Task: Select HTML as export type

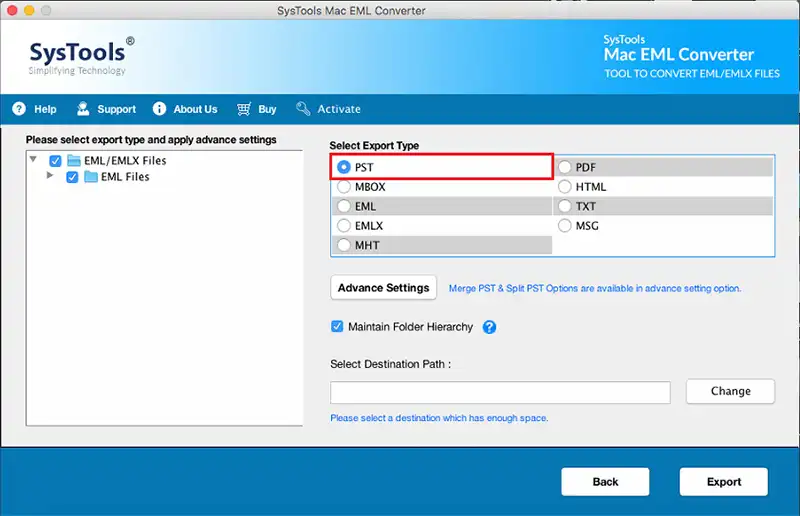Action: (564, 187)
